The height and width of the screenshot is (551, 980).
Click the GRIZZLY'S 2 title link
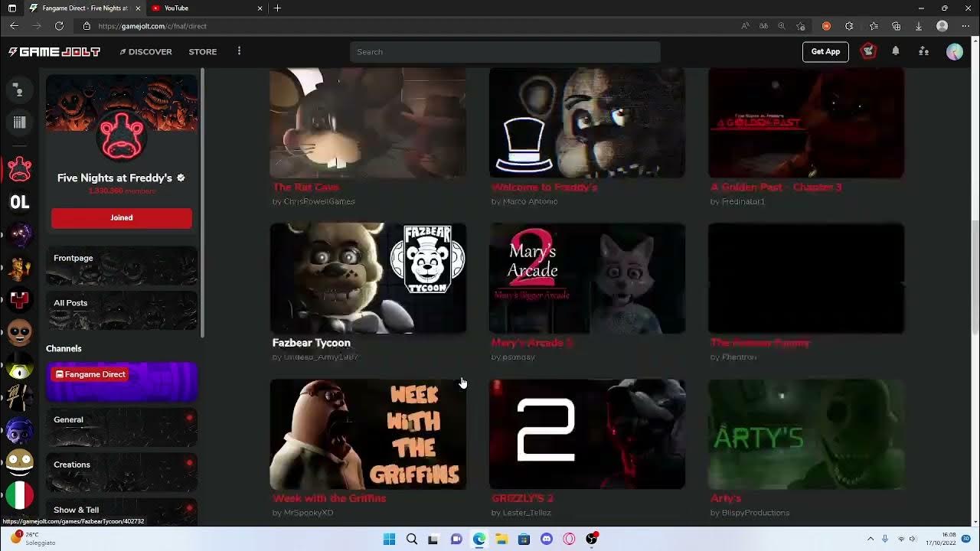(522, 498)
